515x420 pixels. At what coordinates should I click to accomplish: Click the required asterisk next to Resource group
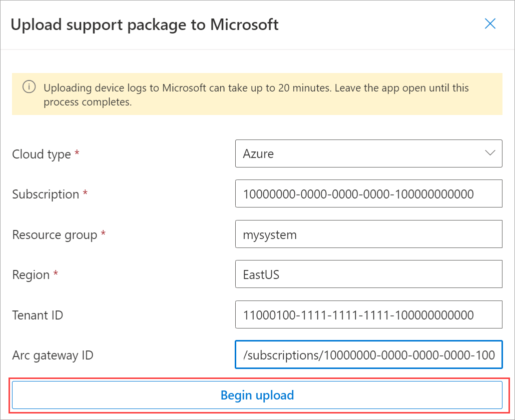click(x=103, y=234)
